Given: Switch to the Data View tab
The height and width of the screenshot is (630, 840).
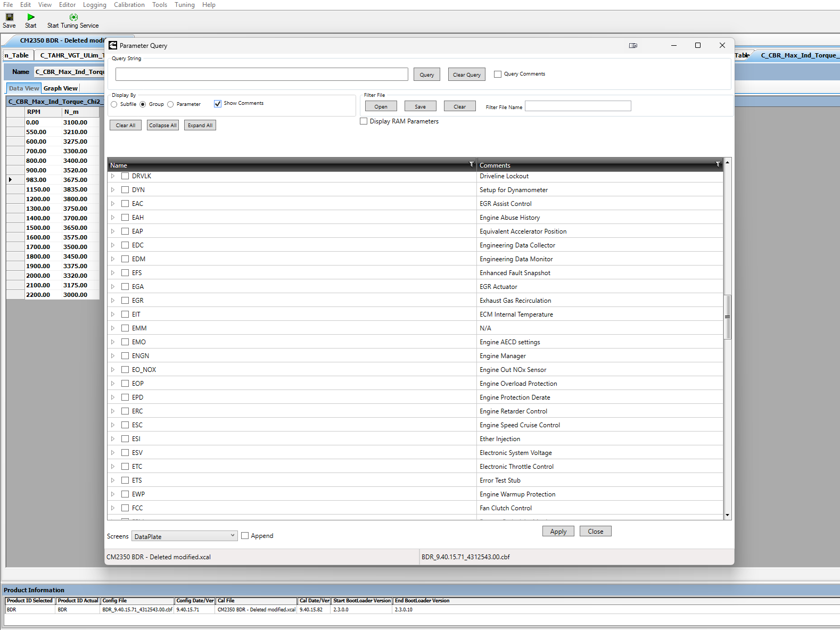Looking at the screenshot, I should click(24, 88).
